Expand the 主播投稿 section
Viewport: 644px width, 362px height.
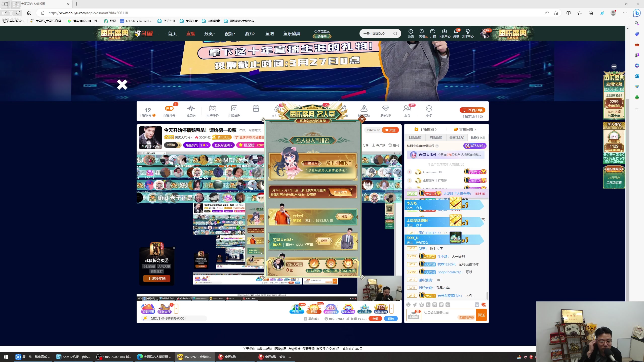[425, 129]
